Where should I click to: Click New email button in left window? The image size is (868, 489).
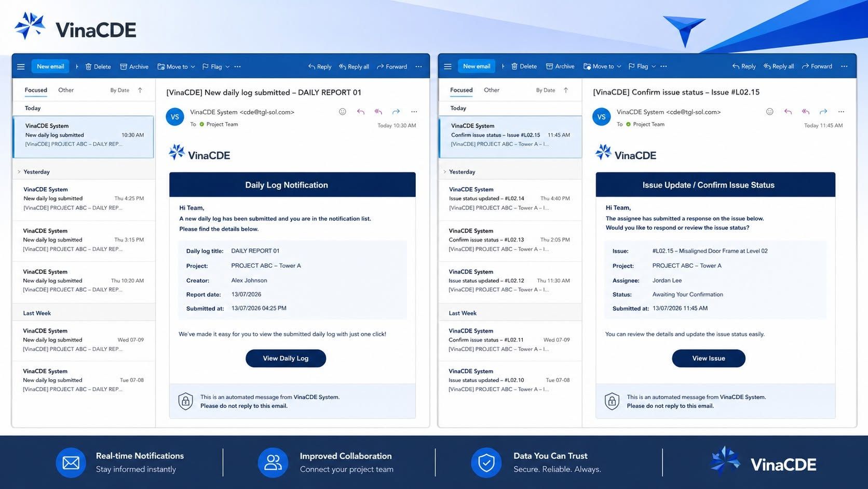[x=50, y=67]
